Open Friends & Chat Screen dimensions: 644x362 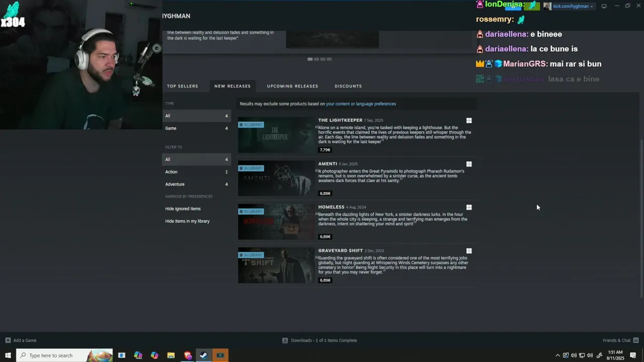click(x=616, y=340)
